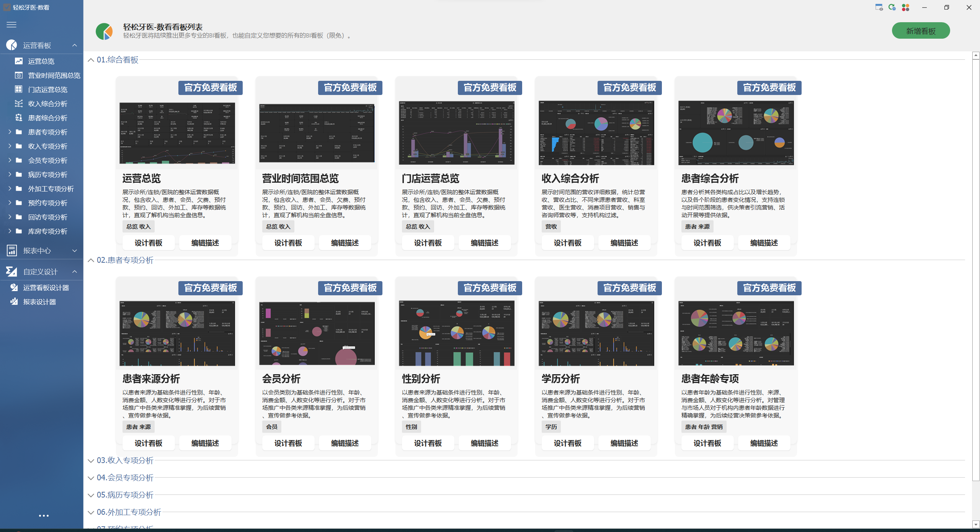This screenshot has height=532, width=980.
Task: Click the three-dots more icon at sidebar bottom
Action: tap(44, 516)
